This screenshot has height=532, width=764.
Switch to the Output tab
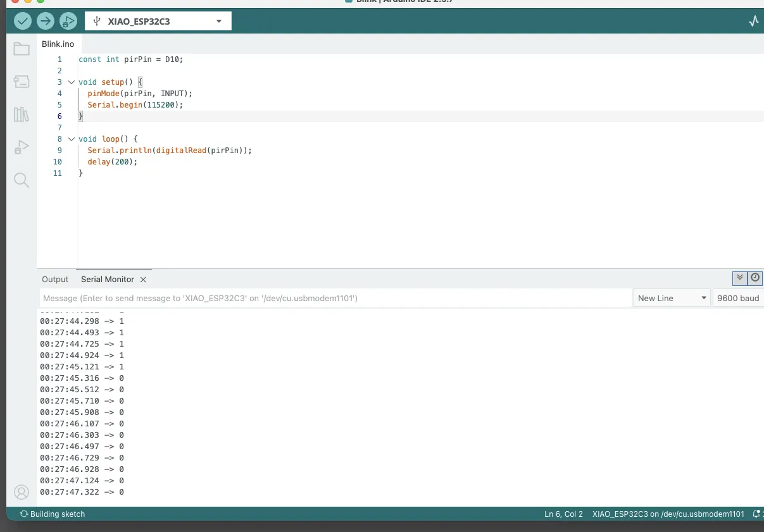55,279
